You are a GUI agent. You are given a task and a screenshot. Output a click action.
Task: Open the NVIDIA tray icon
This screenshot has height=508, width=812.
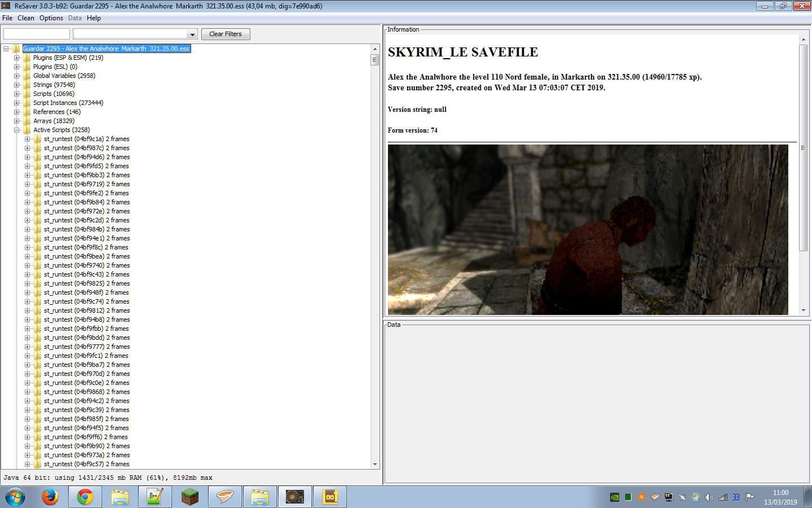pyautogui.click(x=615, y=497)
